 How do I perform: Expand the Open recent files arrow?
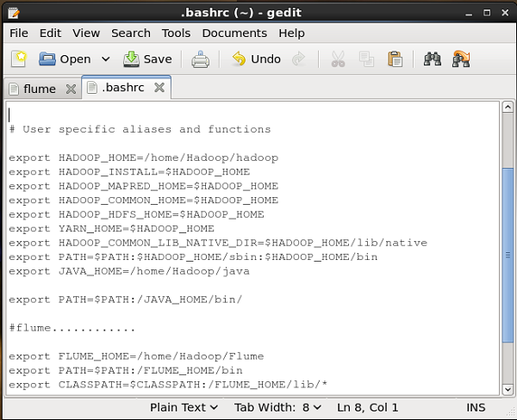pos(105,59)
